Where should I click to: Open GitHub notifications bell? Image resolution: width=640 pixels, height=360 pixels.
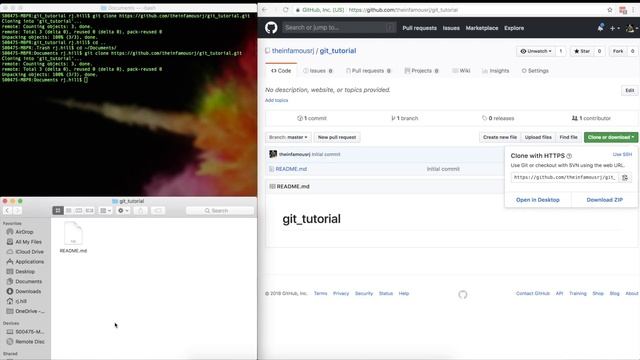[600, 28]
